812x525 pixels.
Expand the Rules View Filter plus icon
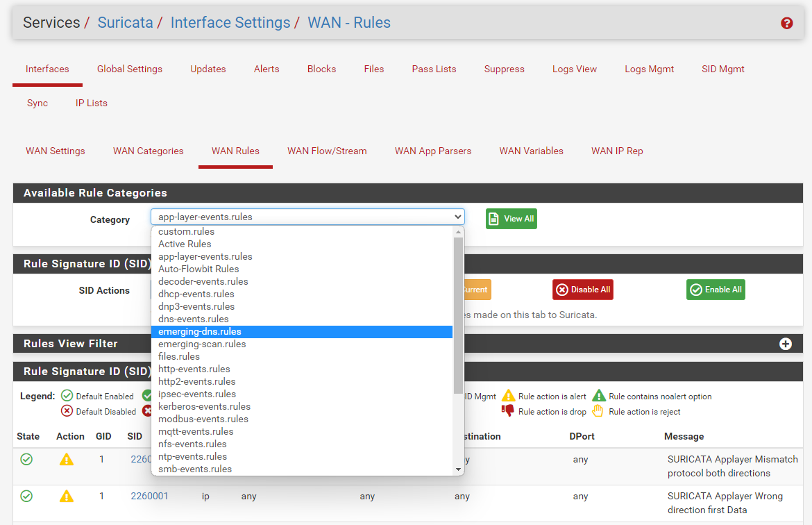[785, 344]
